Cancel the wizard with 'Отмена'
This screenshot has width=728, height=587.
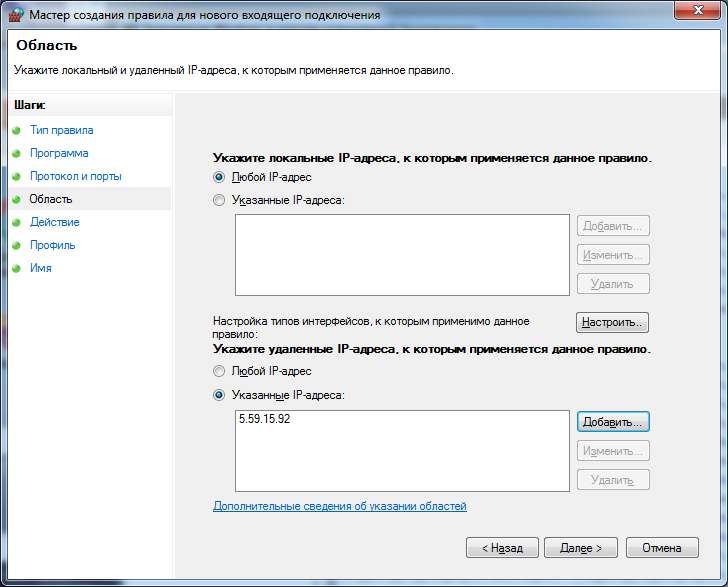661,548
